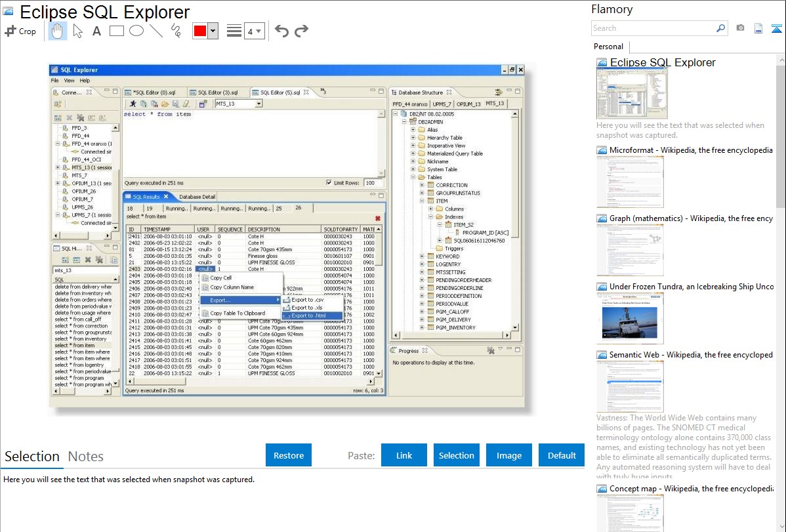Open the color dropdown arrow

pyautogui.click(x=213, y=31)
